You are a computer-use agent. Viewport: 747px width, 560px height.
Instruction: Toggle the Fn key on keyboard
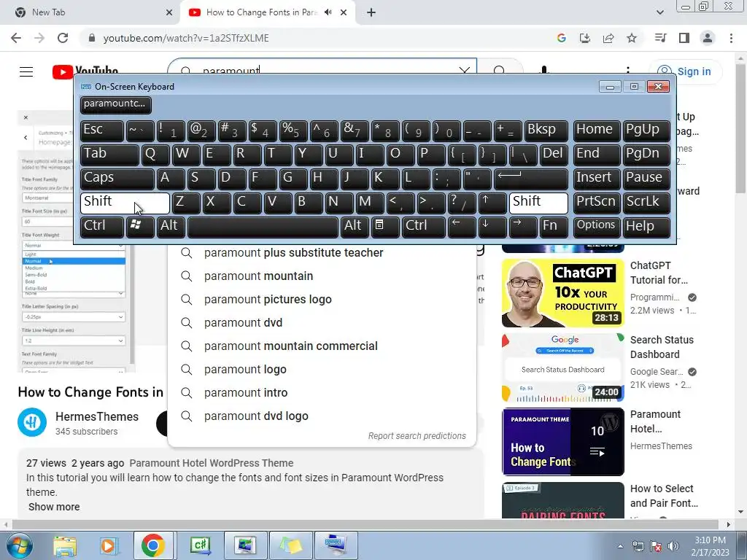pos(554,226)
